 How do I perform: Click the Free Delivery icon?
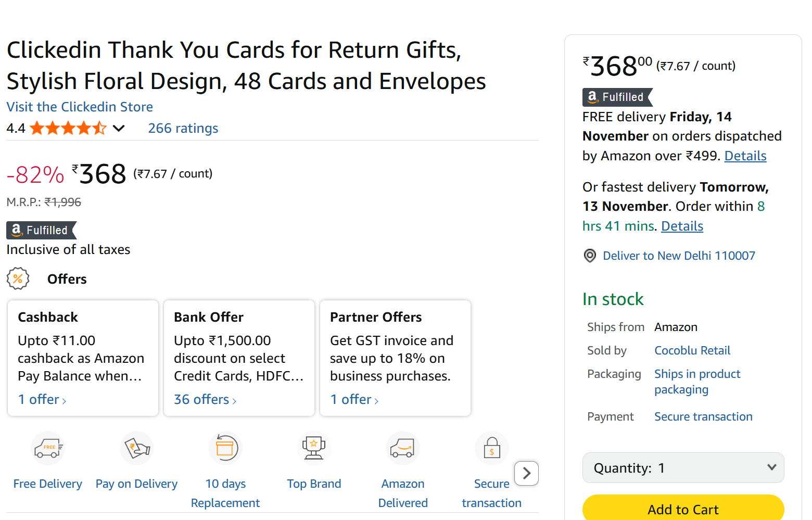click(47, 448)
